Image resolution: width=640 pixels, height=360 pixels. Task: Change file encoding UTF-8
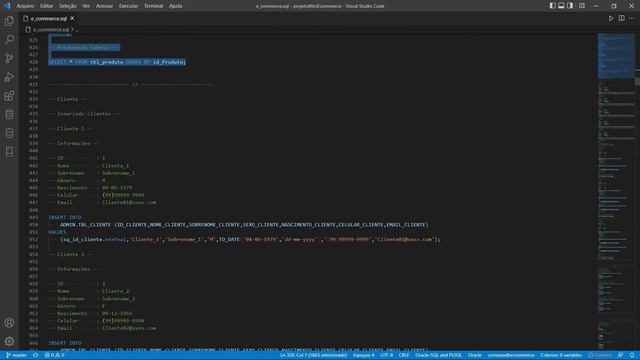click(x=386, y=356)
